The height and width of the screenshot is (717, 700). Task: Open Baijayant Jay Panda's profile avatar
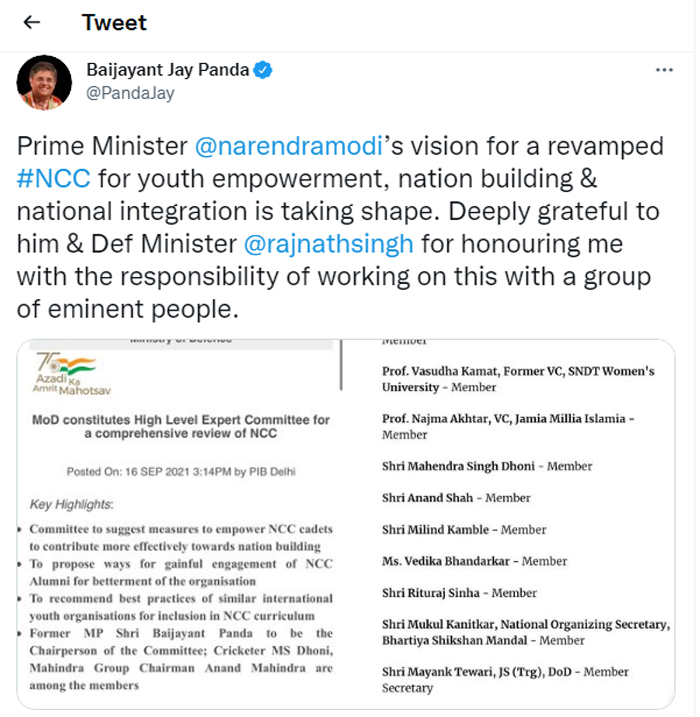tap(43, 83)
